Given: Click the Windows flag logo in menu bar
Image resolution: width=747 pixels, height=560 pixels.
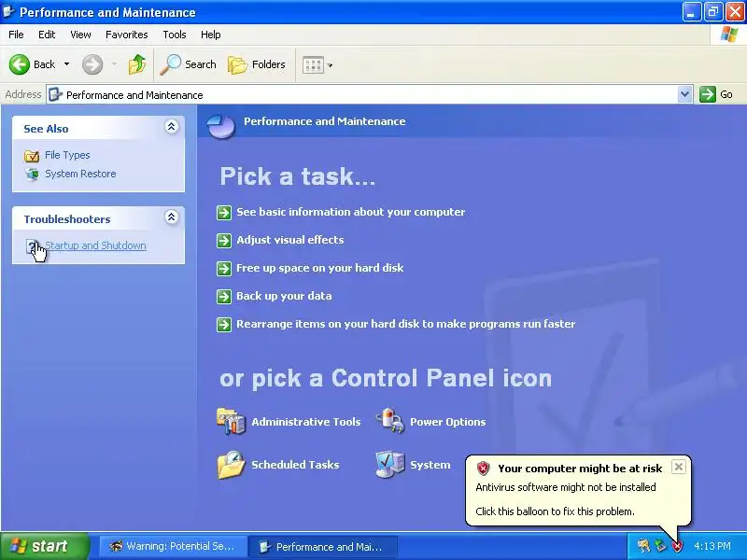Looking at the screenshot, I should (729, 35).
